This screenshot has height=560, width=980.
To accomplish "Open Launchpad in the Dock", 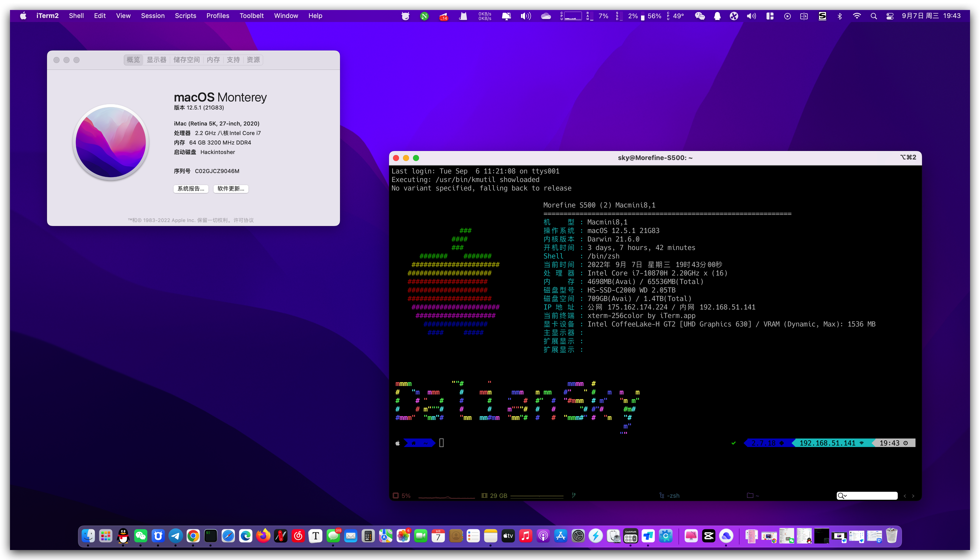I will coord(105,536).
